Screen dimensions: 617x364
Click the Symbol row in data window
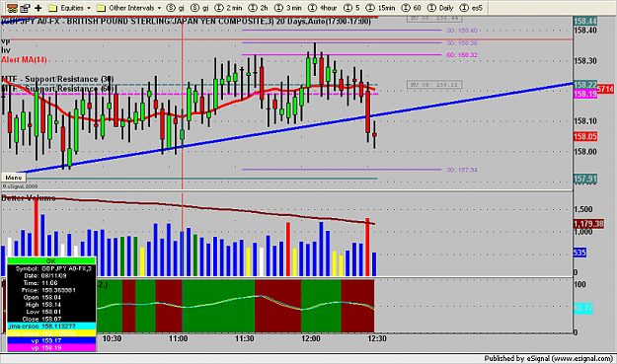(x=51, y=268)
